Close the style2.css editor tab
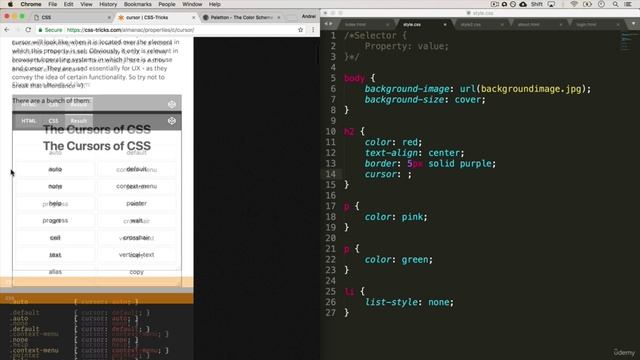This screenshot has height=360, width=640. (x=502, y=25)
